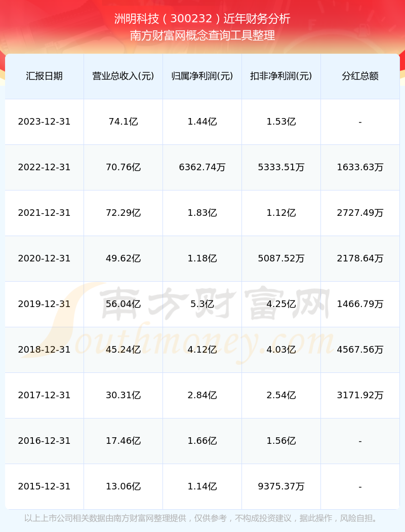Click the date cell 2022-12-31

click(x=45, y=167)
